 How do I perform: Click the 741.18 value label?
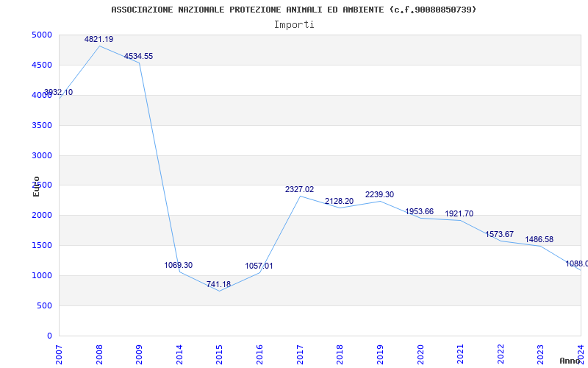[218, 284]
